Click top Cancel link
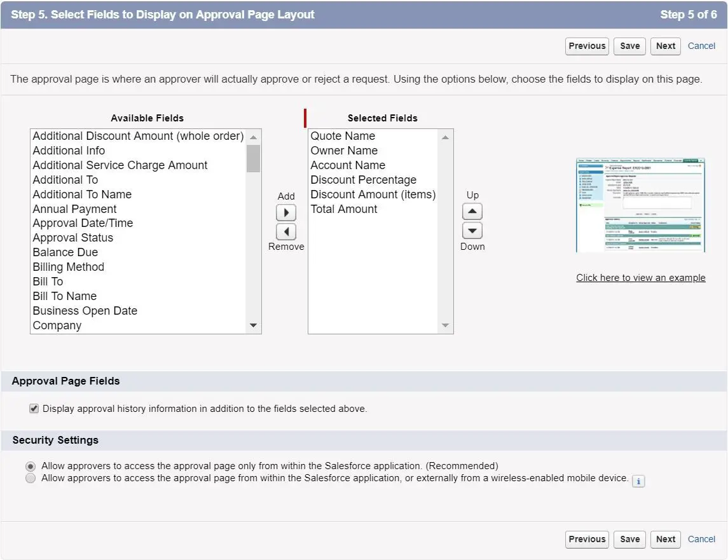 701,46
